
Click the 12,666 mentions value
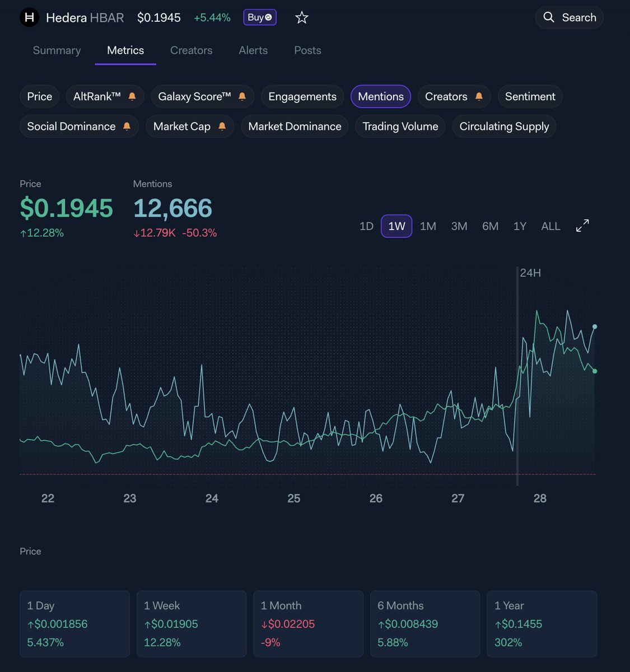(172, 208)
